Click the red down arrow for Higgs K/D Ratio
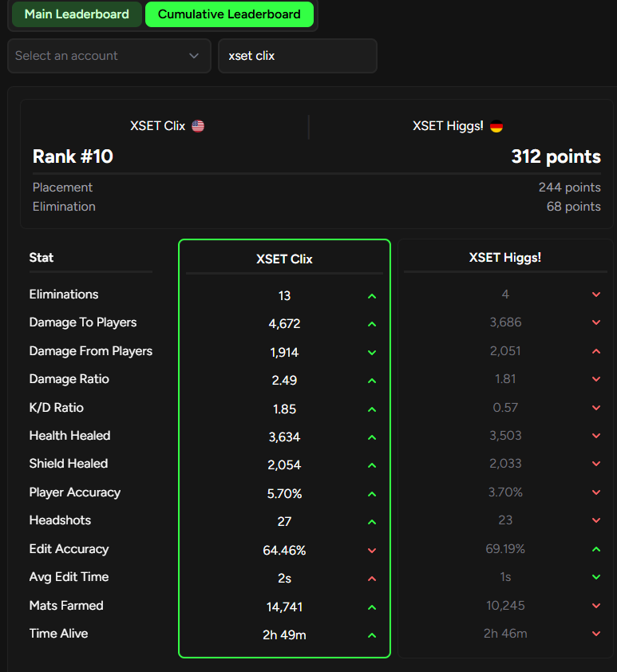The width and height of the screenshot is (617, 672). [x=596, y=408]
